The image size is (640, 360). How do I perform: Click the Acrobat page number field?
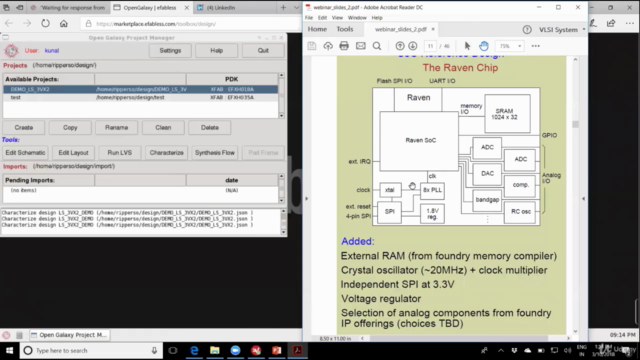click(x=430, y=46)
